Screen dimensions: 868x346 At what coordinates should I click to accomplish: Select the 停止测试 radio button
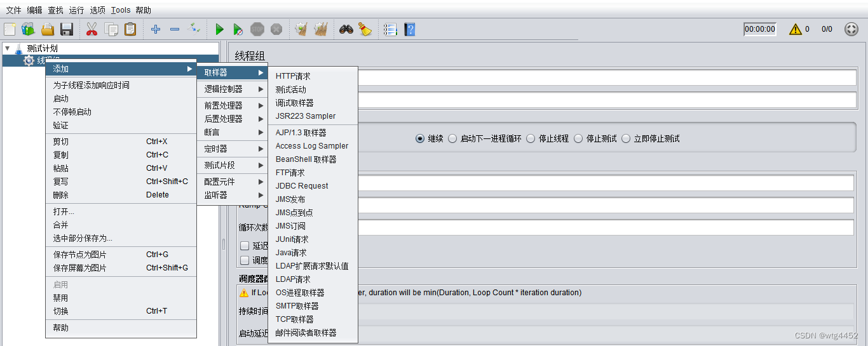pos(578,138)
